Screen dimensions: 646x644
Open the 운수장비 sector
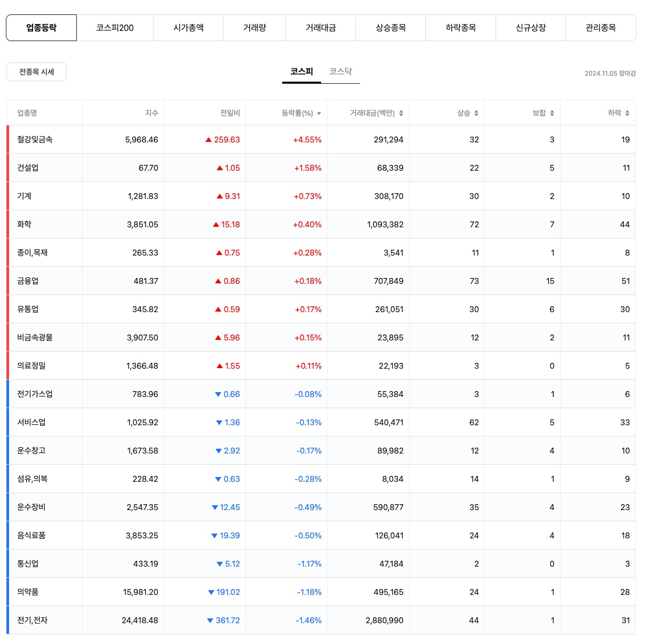tap(31, 507)
